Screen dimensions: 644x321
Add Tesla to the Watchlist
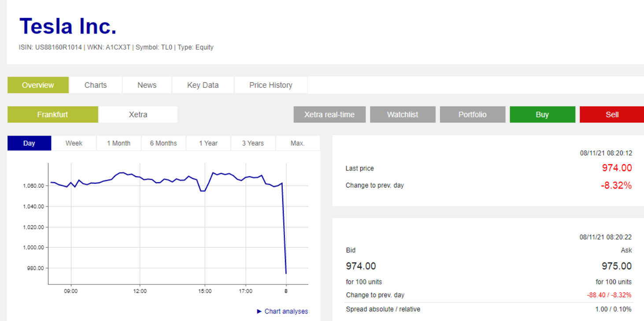coord(403,114)
